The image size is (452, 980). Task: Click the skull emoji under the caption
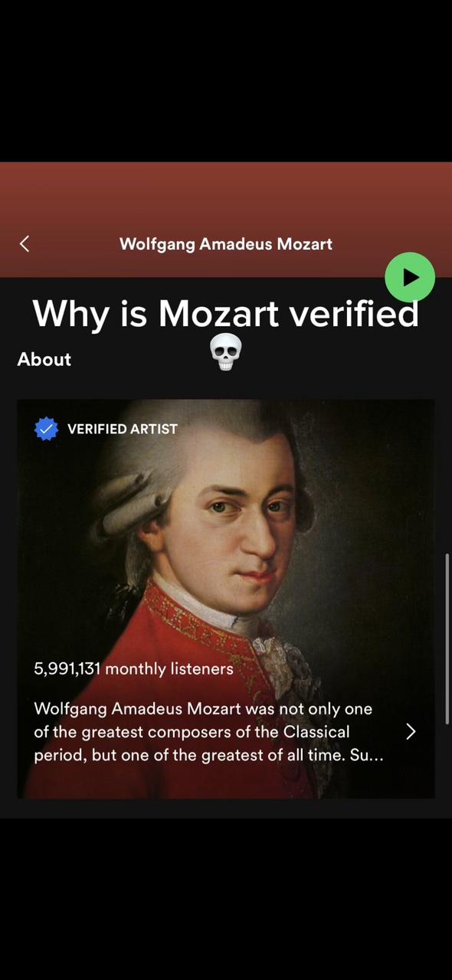coord(226,352)
